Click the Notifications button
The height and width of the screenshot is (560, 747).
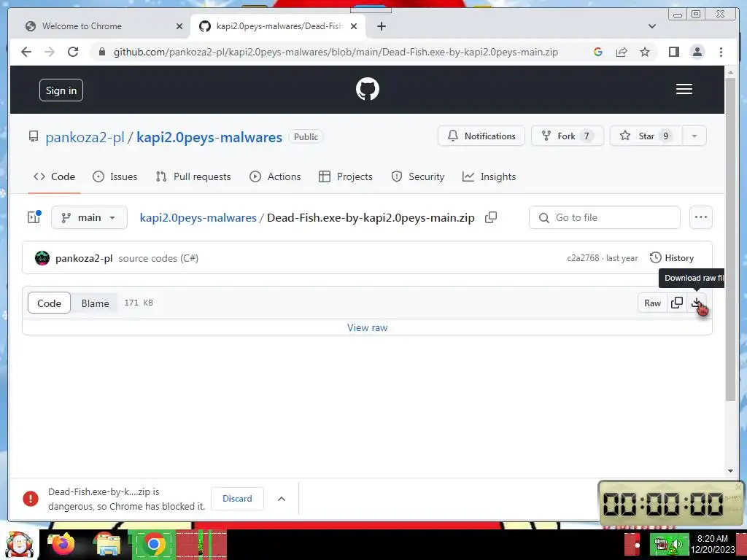click(481, 136)
